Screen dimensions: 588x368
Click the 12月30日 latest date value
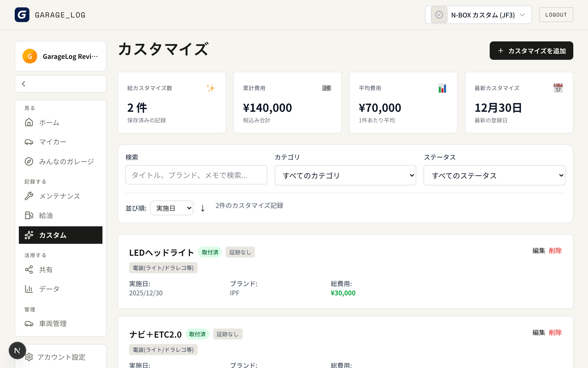pyautogui.click(x=498, y=108)
